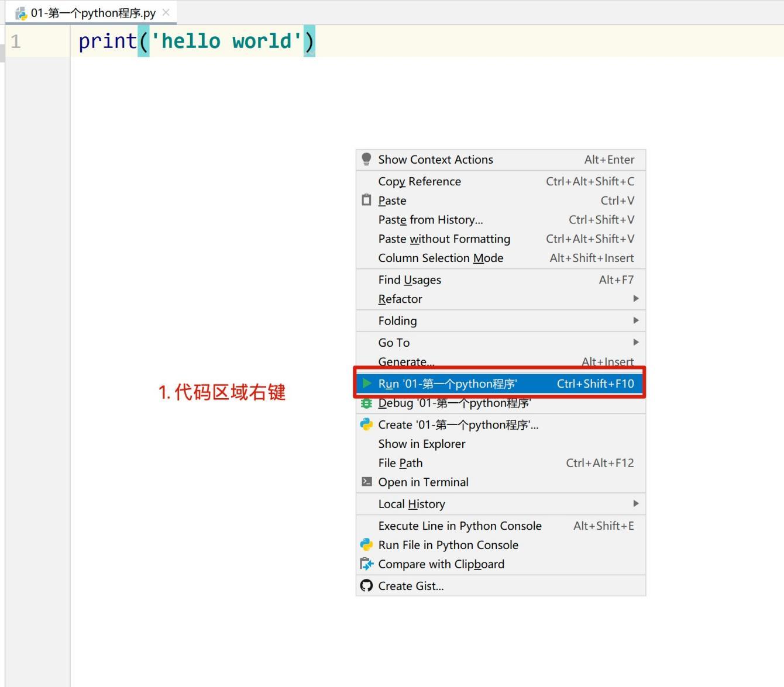The height and width of the screenshot is (687, 784).
Task: Click the Python icon beside Run File in Console
Action: click(x=367, y=544)
